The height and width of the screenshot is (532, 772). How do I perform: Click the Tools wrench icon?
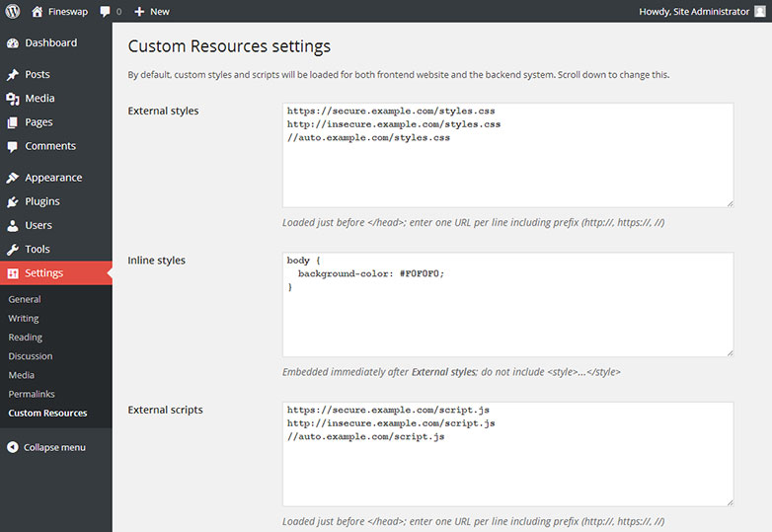coord(13,250)
